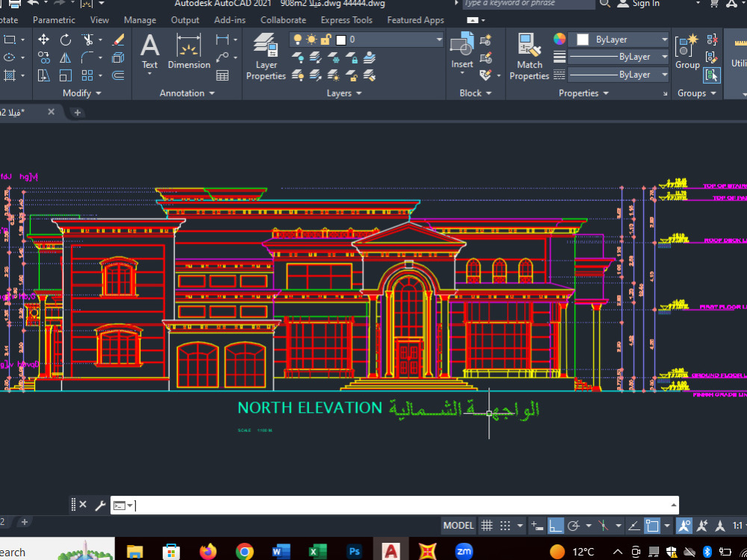Open the Text tool in Annotation panel
Screen dimensions: 747x560
pyautogui.click(x=149, y=51)
